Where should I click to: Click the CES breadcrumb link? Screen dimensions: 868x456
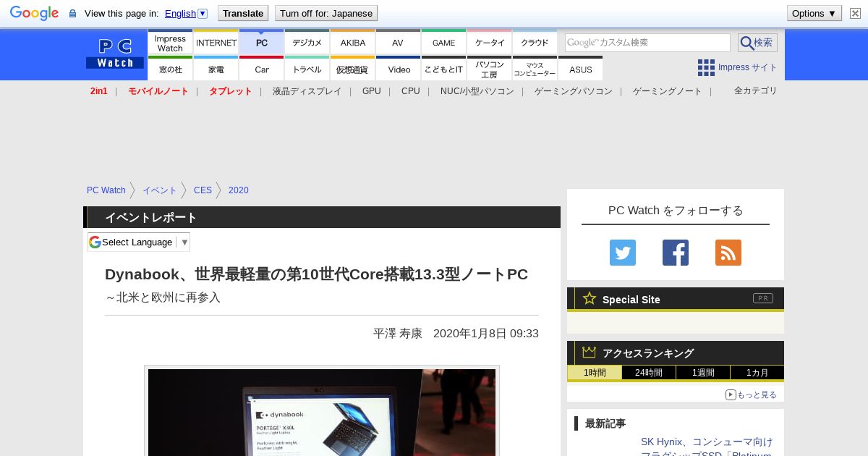click(x=203, y=190)
